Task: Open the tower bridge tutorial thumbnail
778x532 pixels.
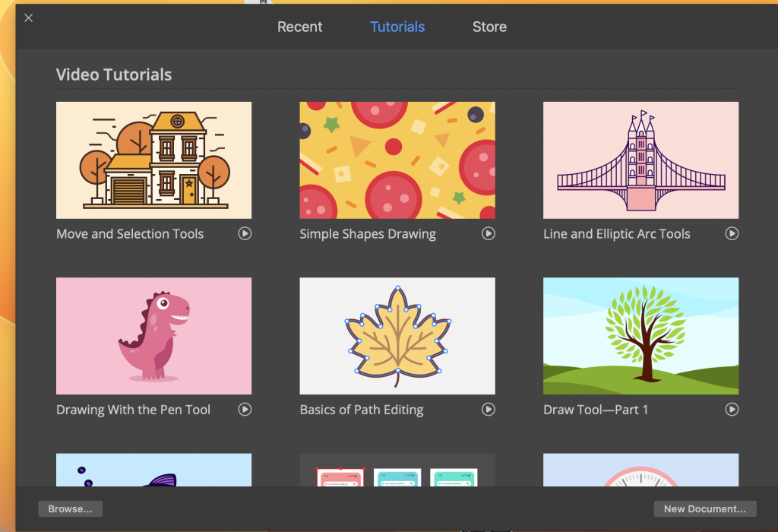Action: coord(641,160)
